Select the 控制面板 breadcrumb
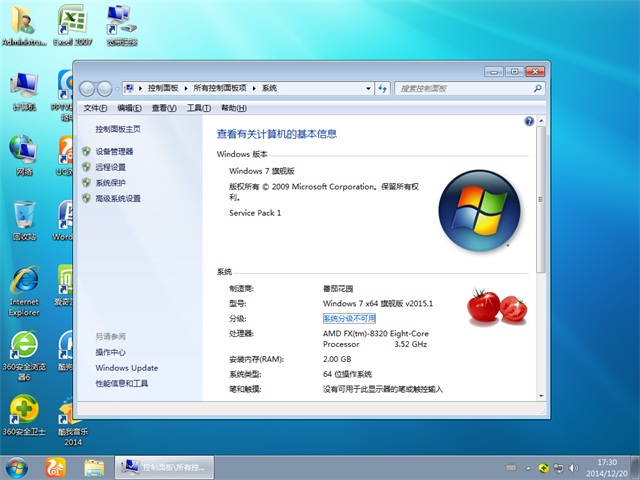Viewport: 640px width, 480px height. [x=163, y=88]
